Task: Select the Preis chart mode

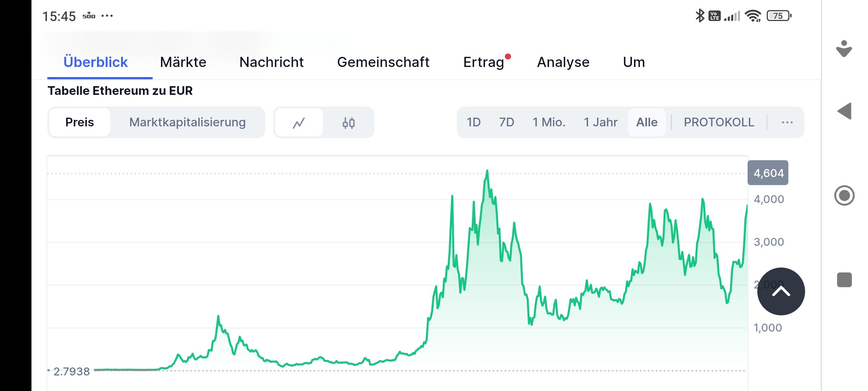Action: (x=80, y=122)
